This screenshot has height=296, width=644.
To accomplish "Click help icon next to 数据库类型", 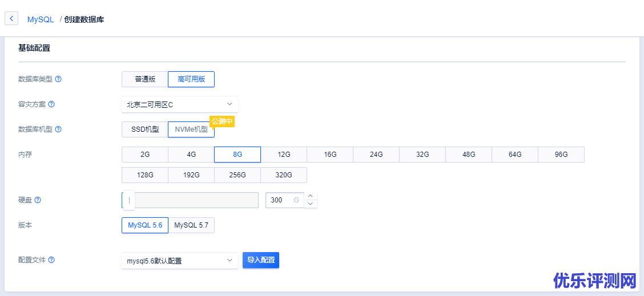I will [x=58, y=79].
